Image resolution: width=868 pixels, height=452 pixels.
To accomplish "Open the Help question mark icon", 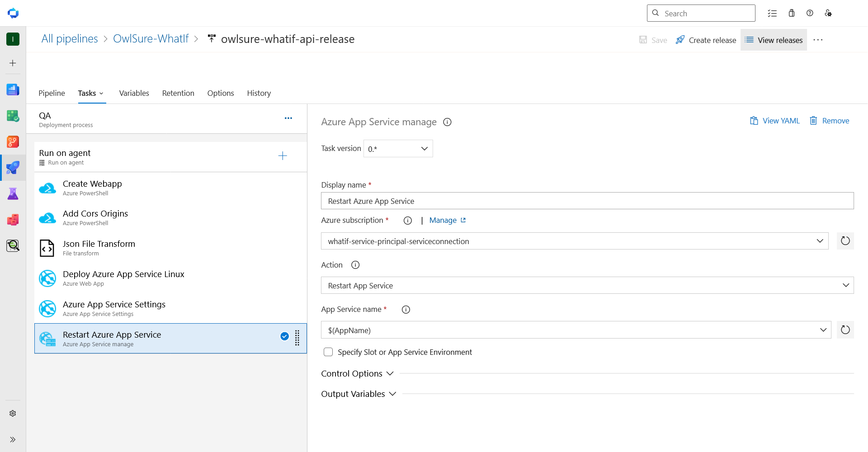I will pyautogui.click(x=810, y=13).
